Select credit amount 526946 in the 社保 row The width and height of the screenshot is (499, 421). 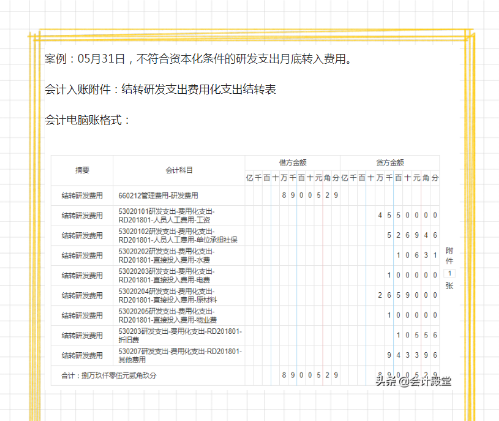(412, 235)
